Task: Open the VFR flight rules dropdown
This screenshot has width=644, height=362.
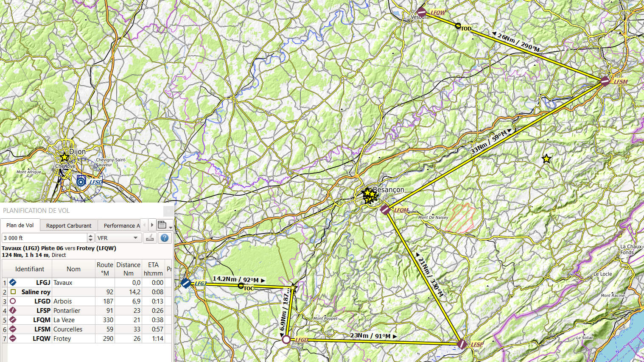Action: pos(118,238)
